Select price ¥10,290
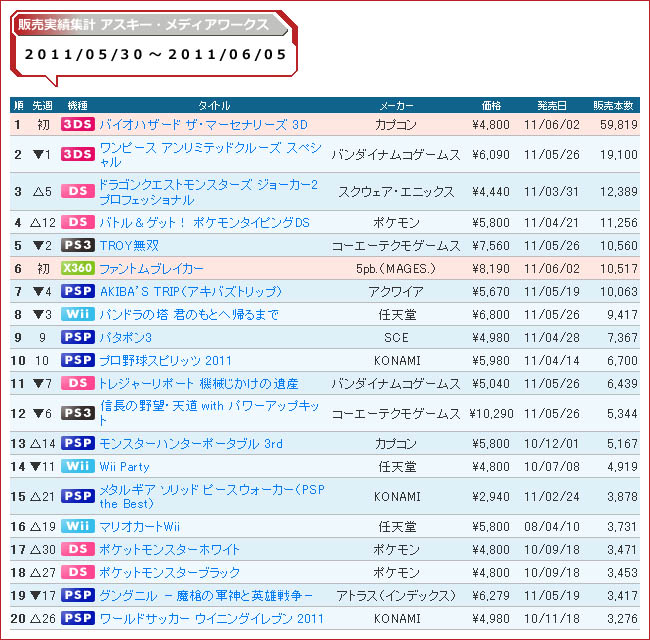 pyautogui.click(x=491, y=413)
